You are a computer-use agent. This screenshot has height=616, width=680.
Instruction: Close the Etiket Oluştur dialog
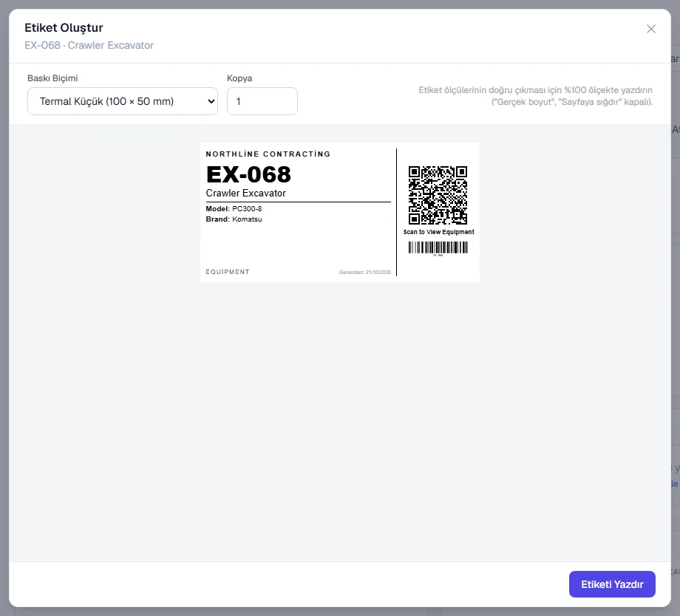pyautogui.click(x=650, y=29)
